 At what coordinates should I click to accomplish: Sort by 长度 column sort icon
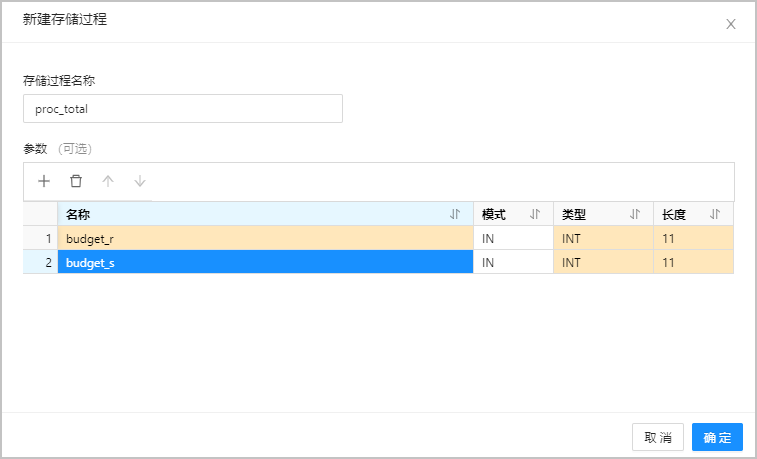[x=715, y=214]
